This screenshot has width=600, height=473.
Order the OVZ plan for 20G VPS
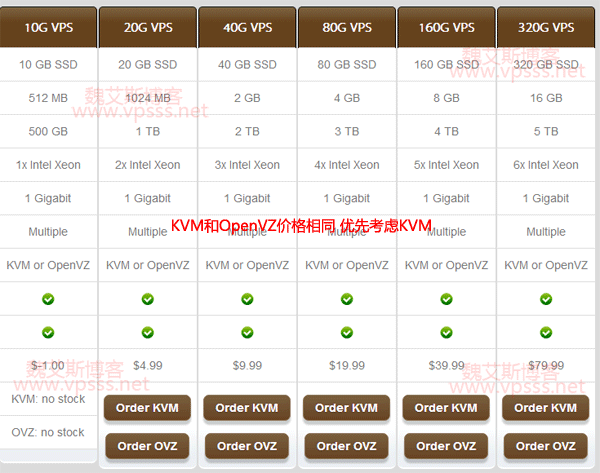pyautogui.click(x=147, y=446)
